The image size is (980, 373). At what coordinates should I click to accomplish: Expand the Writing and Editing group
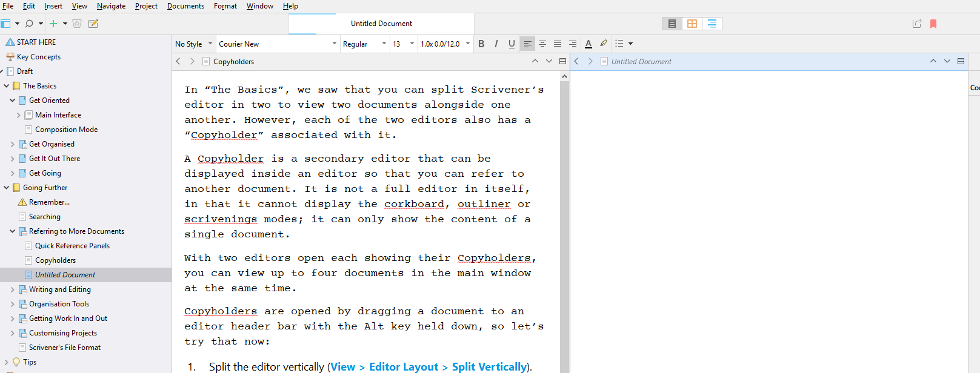point(13,289)
